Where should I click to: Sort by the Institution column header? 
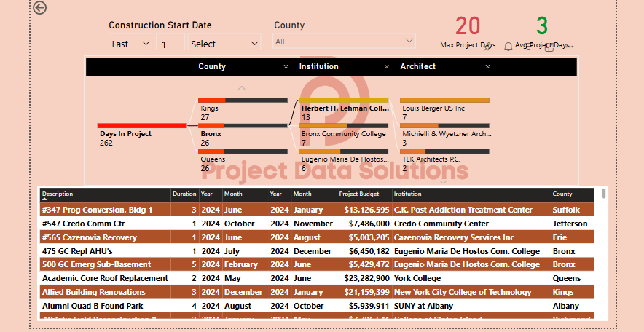471,194
